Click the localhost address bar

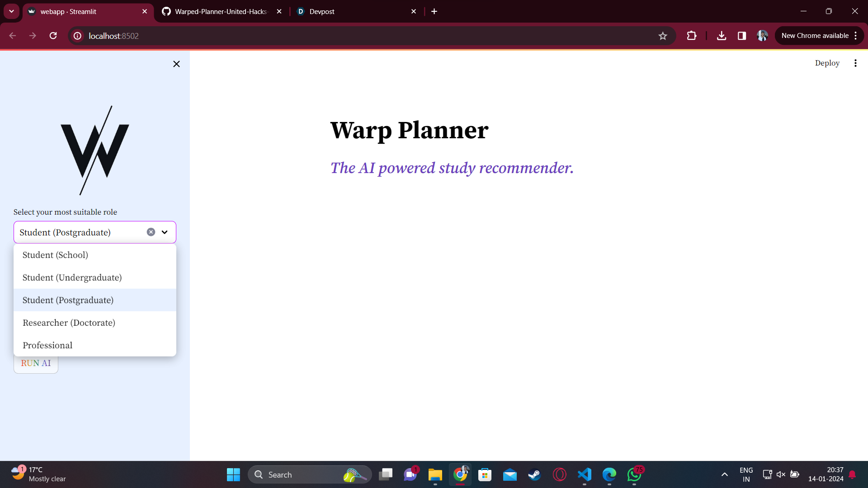tap(362, 36)
